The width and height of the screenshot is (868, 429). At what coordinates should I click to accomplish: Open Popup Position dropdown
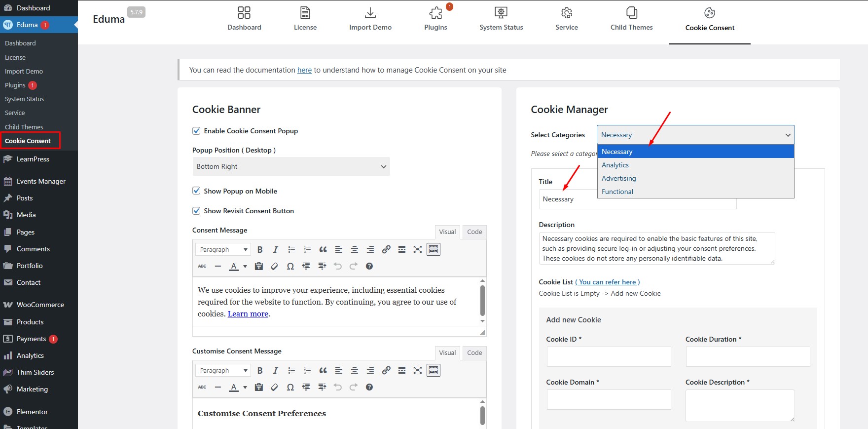click(x=291, y=167)
